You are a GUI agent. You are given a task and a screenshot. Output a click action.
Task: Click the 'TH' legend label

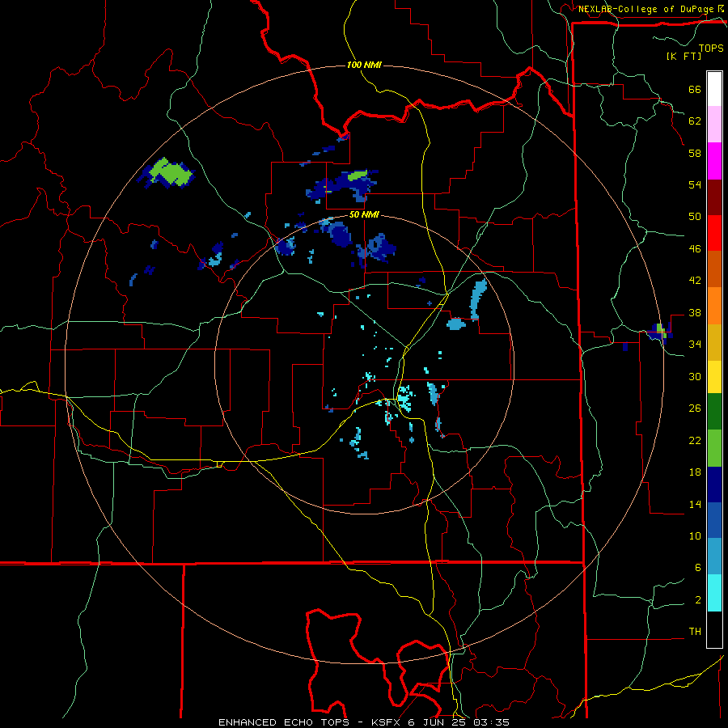click(x=695, y=632)
